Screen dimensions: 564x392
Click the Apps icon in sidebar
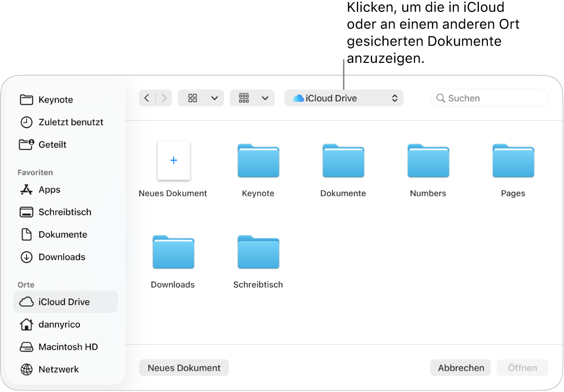[x=26, y=190]
